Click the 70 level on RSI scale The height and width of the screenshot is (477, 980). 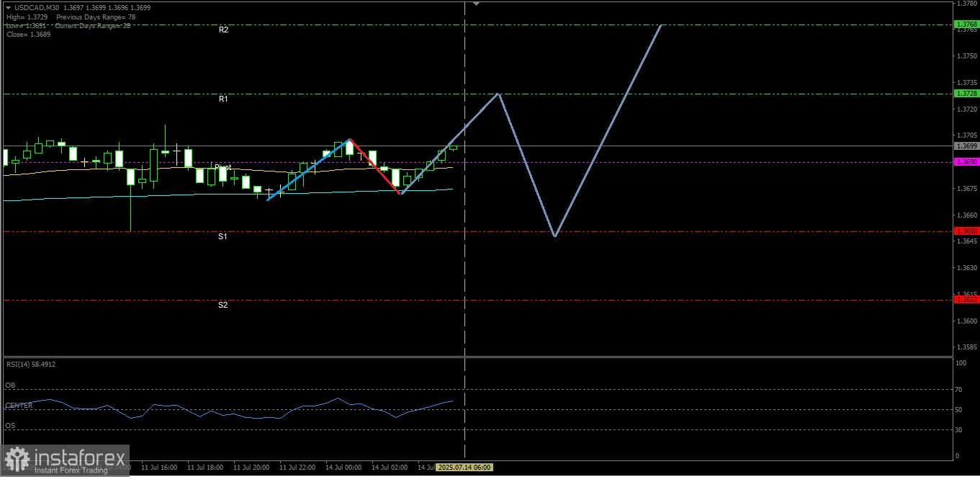pos(958,390)
